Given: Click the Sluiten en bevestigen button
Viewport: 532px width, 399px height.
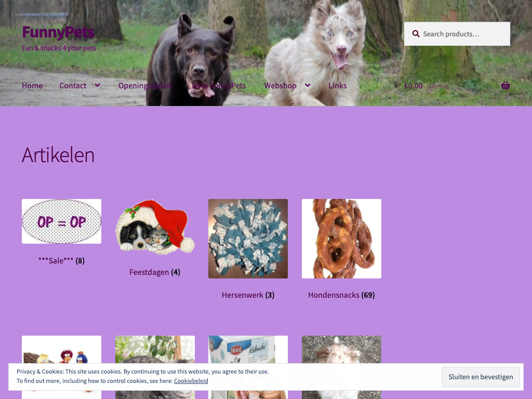Looking at the screenshot, I should click(481, 377).
